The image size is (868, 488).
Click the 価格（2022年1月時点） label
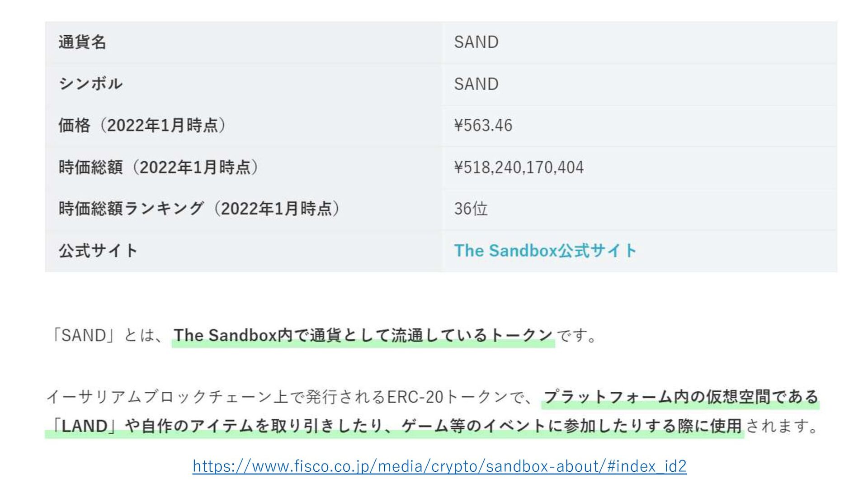pos(142,125)
